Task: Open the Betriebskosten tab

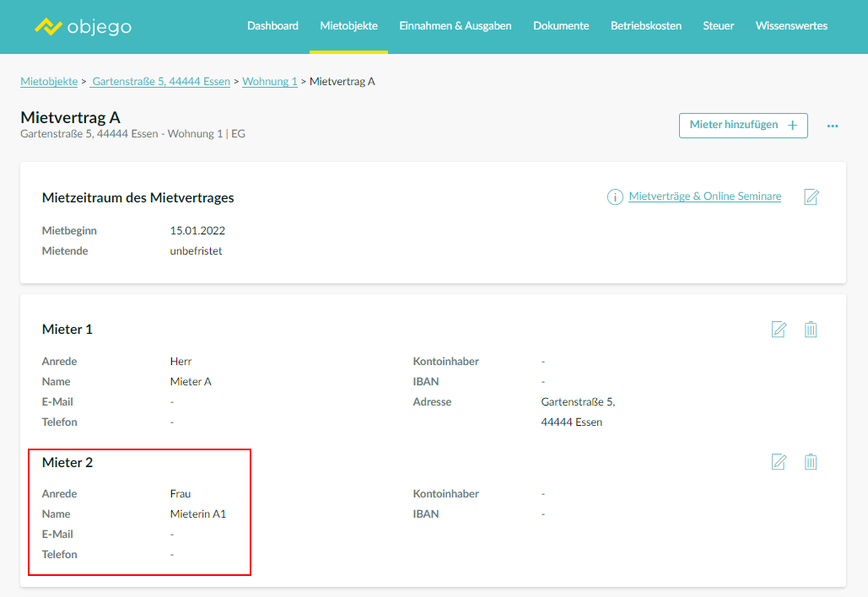Action: coord(645,26)
